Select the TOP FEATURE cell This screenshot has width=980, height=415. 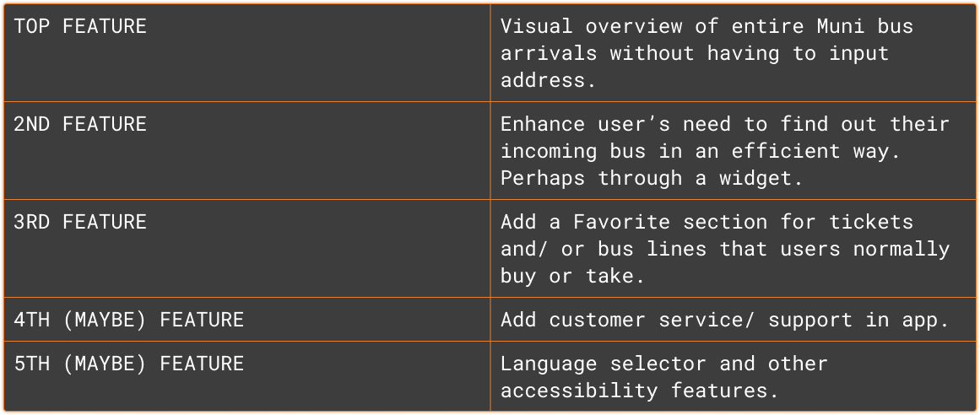point(246,53)
